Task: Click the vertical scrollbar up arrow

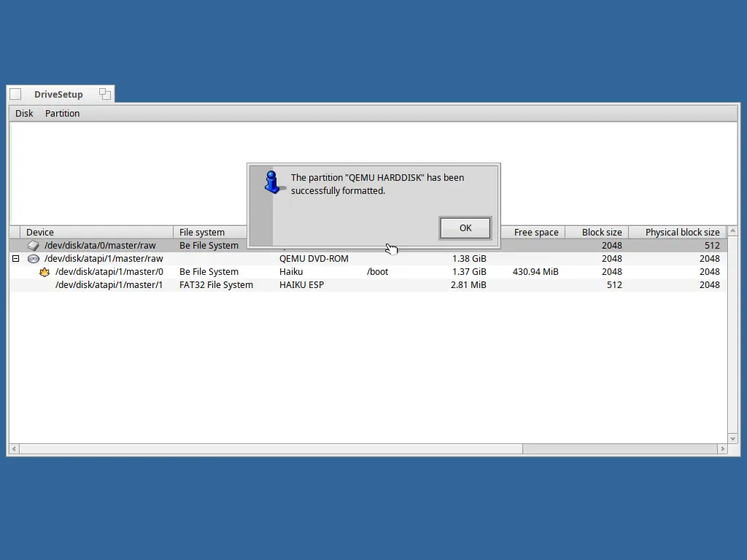Action: [x=732, y=231]
